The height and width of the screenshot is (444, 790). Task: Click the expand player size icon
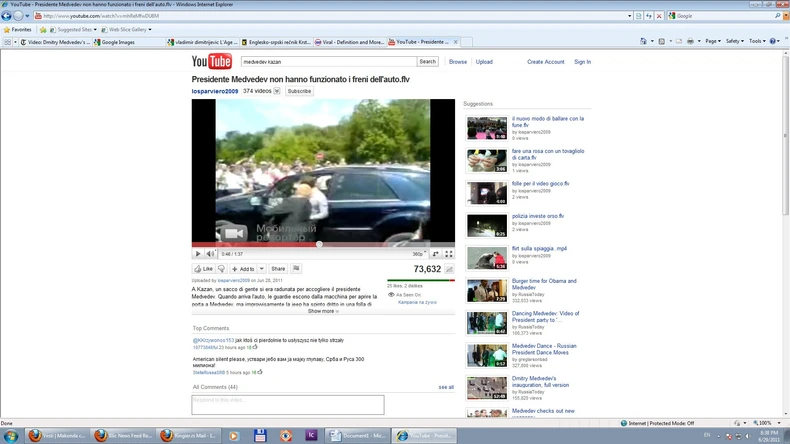(x=436, y=254)
